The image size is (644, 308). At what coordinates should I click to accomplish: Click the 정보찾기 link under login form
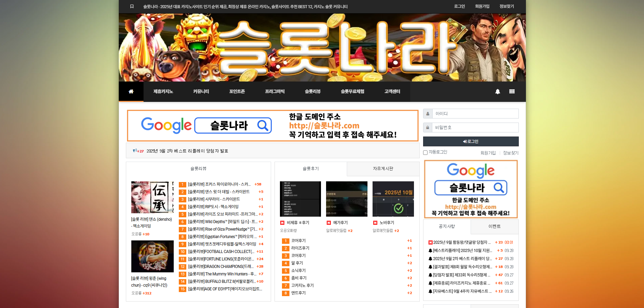510,153
